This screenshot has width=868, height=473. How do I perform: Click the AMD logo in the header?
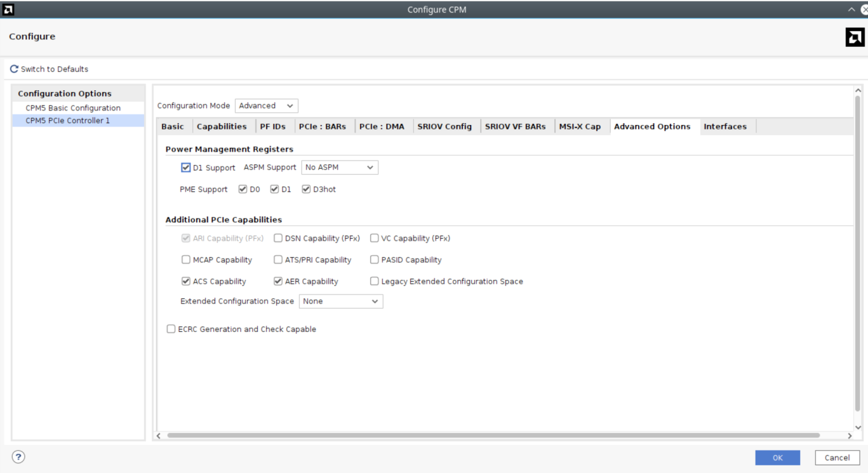[855, 37]
